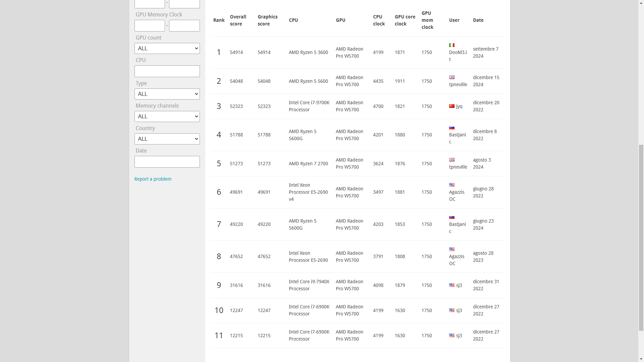Expand the Type dropdown
Screen dimensions: 644x362
click(167, 94)
